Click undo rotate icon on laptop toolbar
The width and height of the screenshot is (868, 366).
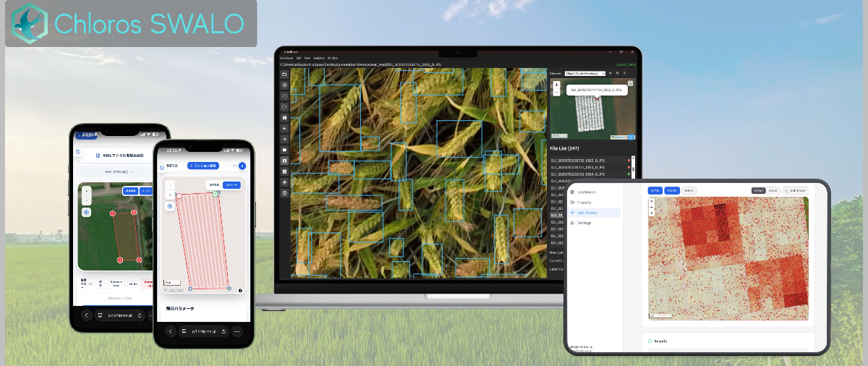coord(284,95)
